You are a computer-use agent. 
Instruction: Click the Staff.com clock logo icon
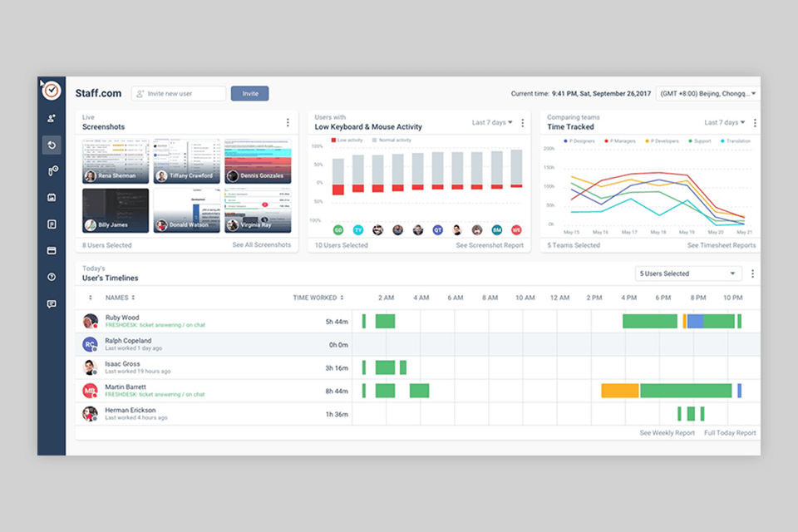(52, 91)
